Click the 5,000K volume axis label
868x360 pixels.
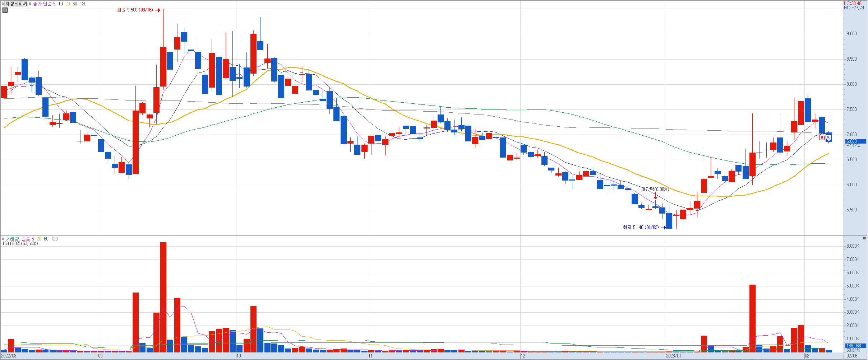click(x=853, y=286)
